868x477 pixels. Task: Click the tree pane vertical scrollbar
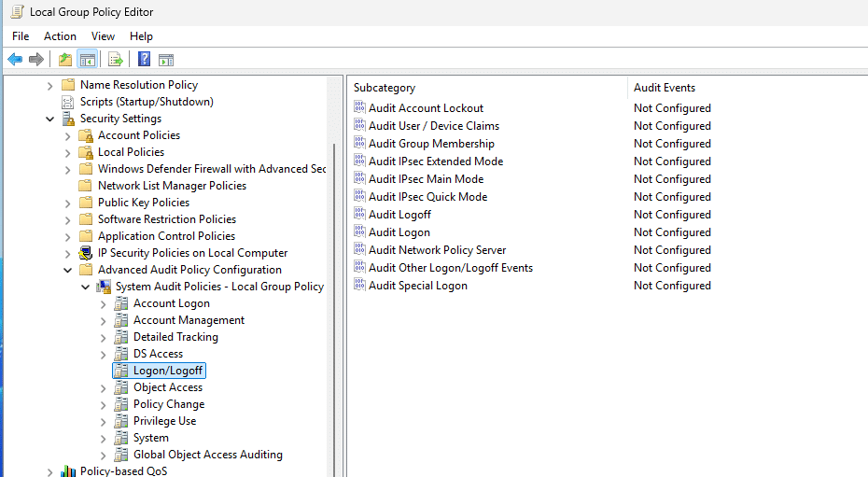coord(335,280)
